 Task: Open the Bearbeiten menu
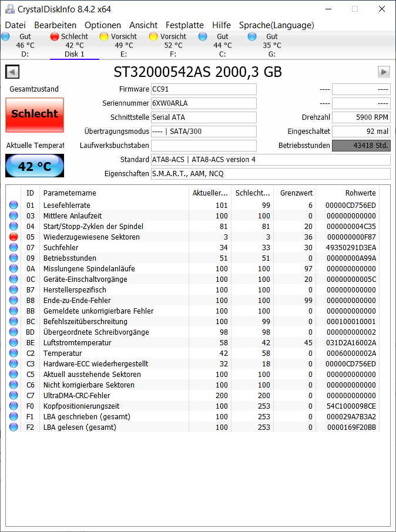click(55, 25)
